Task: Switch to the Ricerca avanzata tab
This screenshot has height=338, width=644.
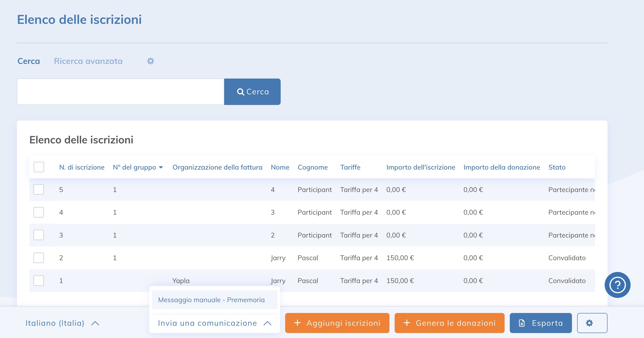Action: tap(88, 61)
